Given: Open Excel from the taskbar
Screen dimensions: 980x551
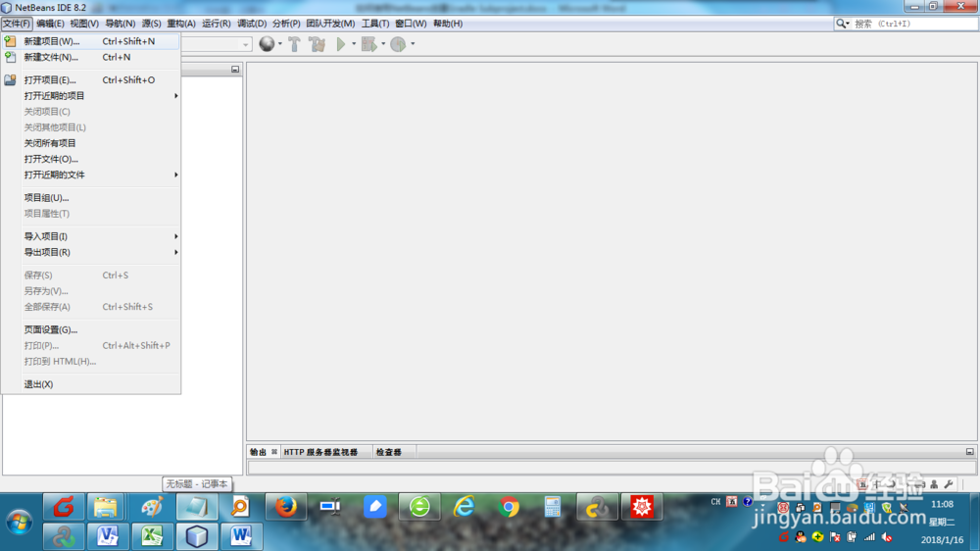Looking at the screenshot, I should tap(153, 536).
